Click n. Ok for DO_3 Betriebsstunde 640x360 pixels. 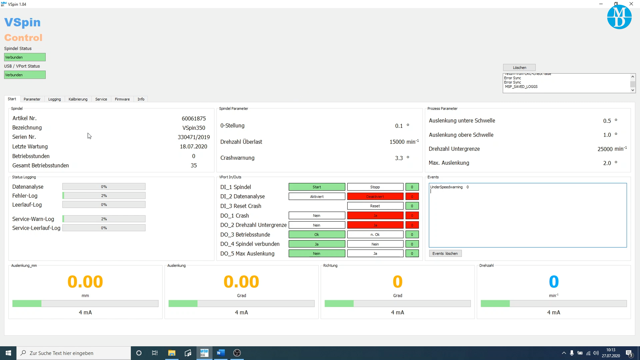tap(375, 234)
